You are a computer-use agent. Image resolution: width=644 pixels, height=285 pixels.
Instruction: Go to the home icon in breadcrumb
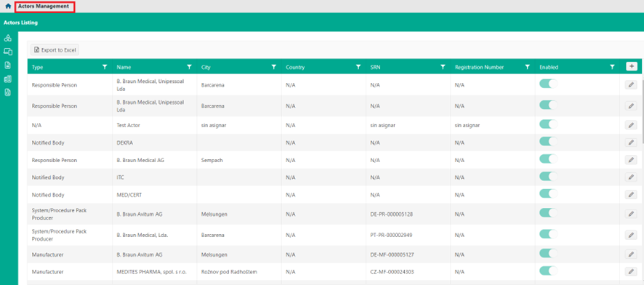8,7
